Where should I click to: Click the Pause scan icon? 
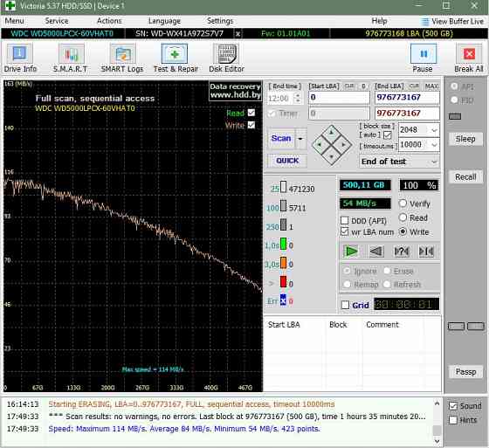424,54
